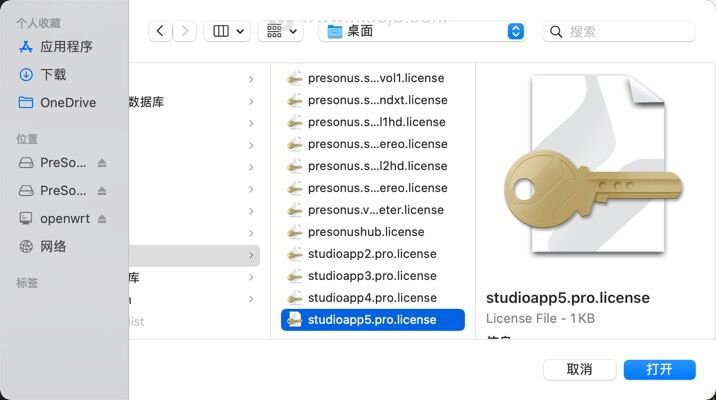Select studioapp5.pro.license file
The width and height of the screenshot is (716, 400).
pyautogui.click(x=373, y=320)
